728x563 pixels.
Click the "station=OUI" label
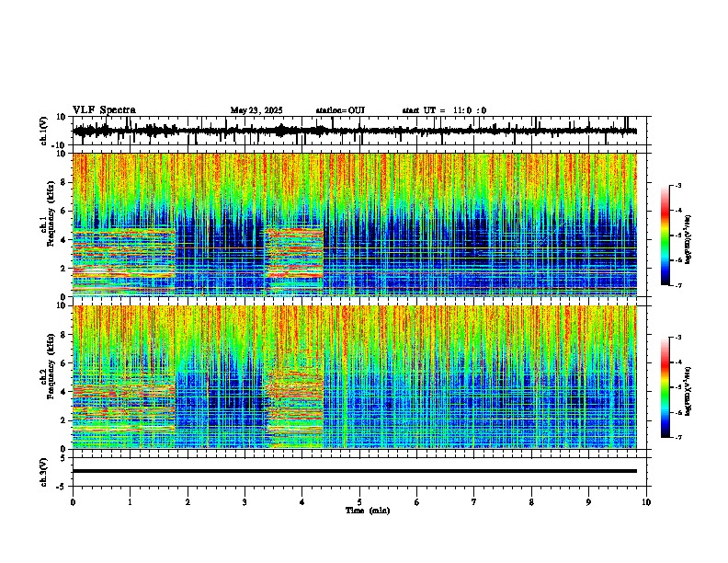[x=340, y=110]
